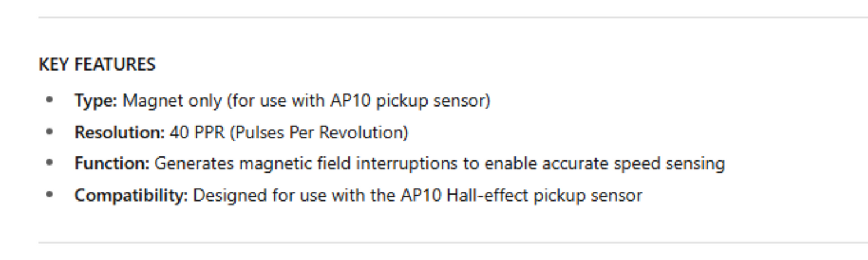Click the KEY FEATURES heading

pos(97,64)
